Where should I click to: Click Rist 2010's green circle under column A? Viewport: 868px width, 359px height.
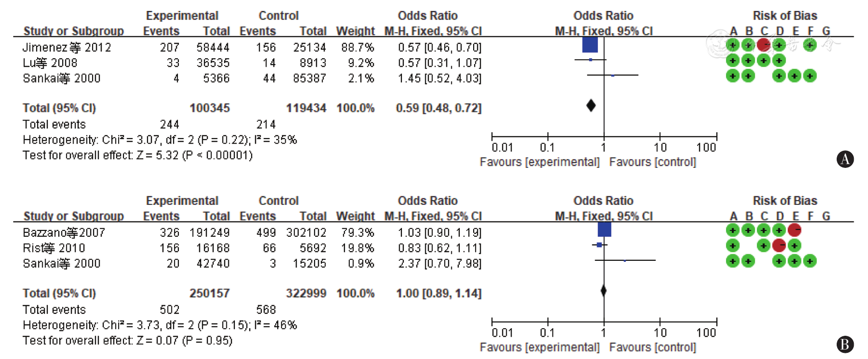pyautogui.click(x=733, y=246)
